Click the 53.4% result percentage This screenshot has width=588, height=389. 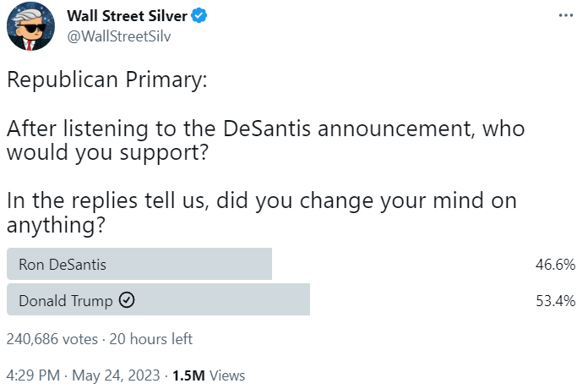click(556, 300)
